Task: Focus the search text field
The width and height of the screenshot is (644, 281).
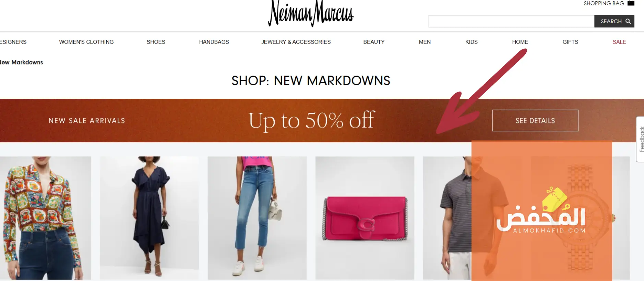Action: pos(511,21)
